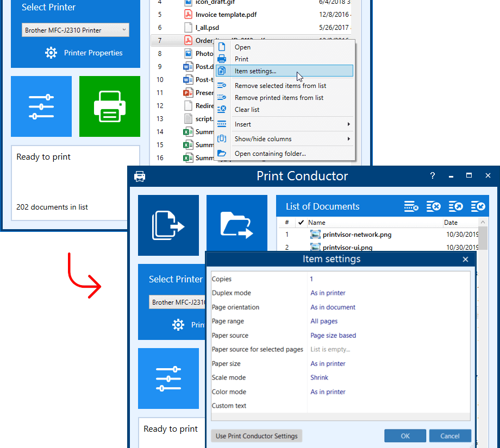Click the Clear list toolbar icon with X
Viewport: 500px width, 448px height.
coord(433,206)
